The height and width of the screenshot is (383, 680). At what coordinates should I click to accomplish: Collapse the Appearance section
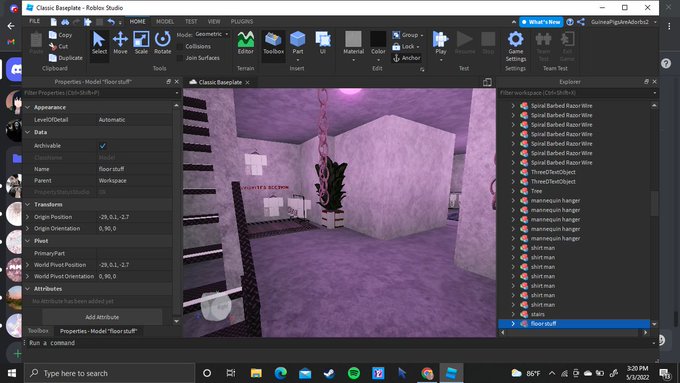click(28, 107)
